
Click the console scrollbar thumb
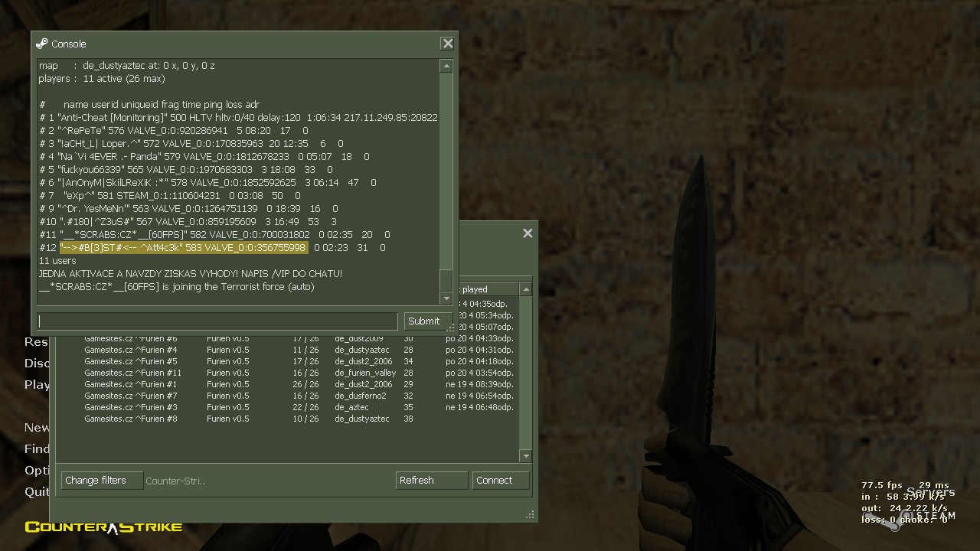pos(446,280)
